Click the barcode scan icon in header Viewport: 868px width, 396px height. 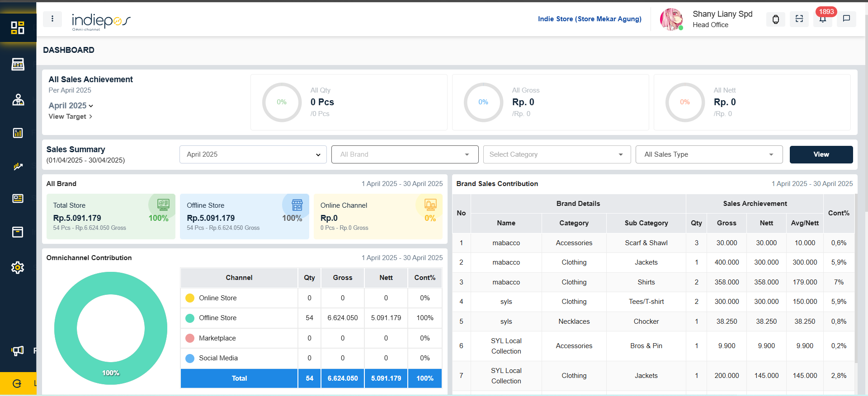pyautogui.click(x=799, y=19)
